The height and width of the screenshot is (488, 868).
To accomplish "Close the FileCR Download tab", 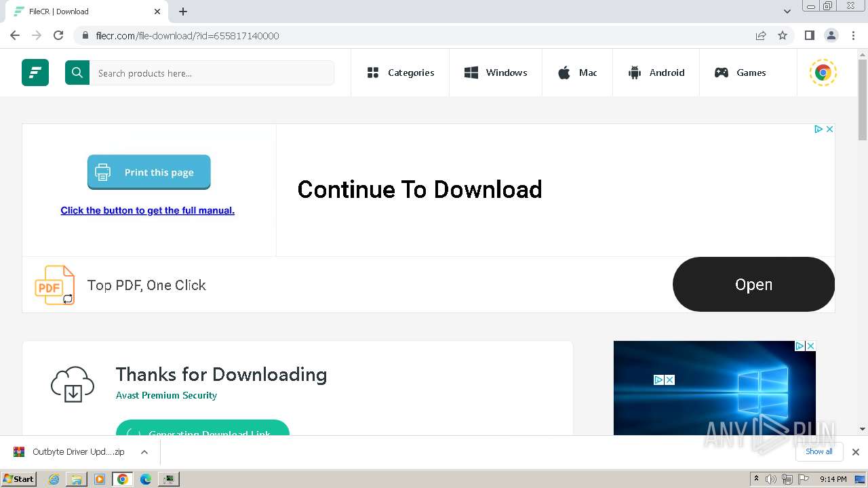I will pyautogui.click(x=157, y=12).
